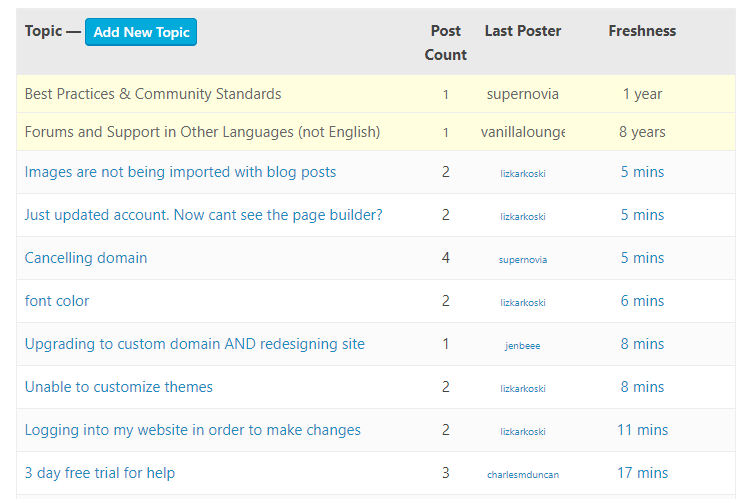This screenshot has height=499, width=744.
Task: Click vanillalounge last poster name
Action: pyautogui.click(x=523, y=132)
